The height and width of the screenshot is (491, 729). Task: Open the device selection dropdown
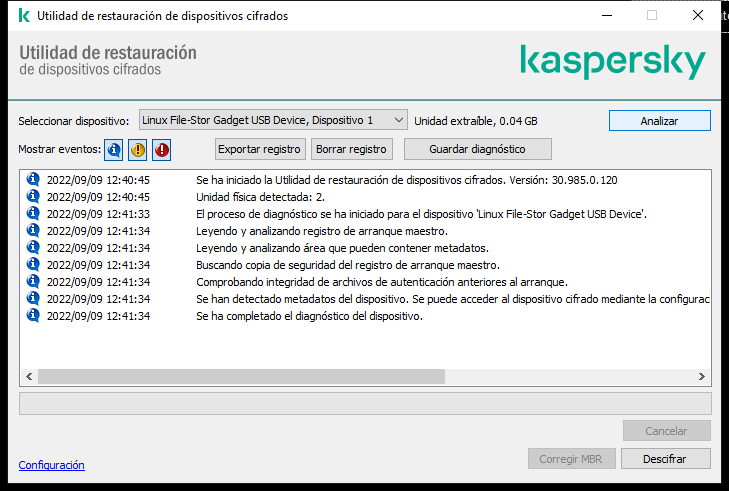point(273,120)
